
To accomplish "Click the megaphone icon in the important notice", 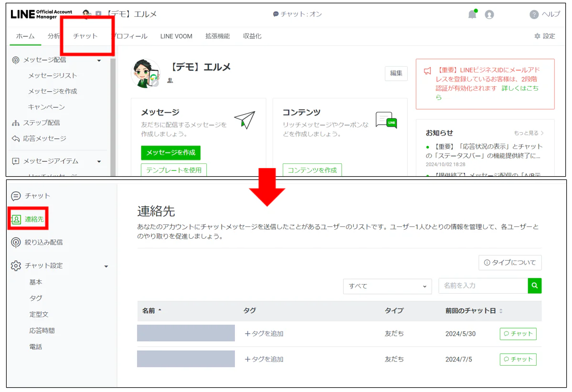I will pyautogui.click(x=427, y=71).
